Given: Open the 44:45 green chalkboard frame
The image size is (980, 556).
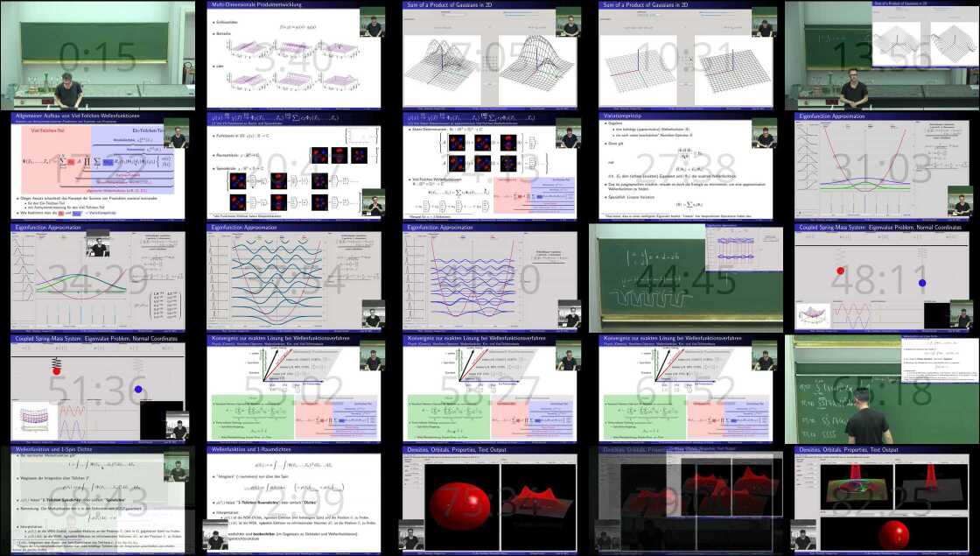Looking at the screenshot, I should 685,278.
